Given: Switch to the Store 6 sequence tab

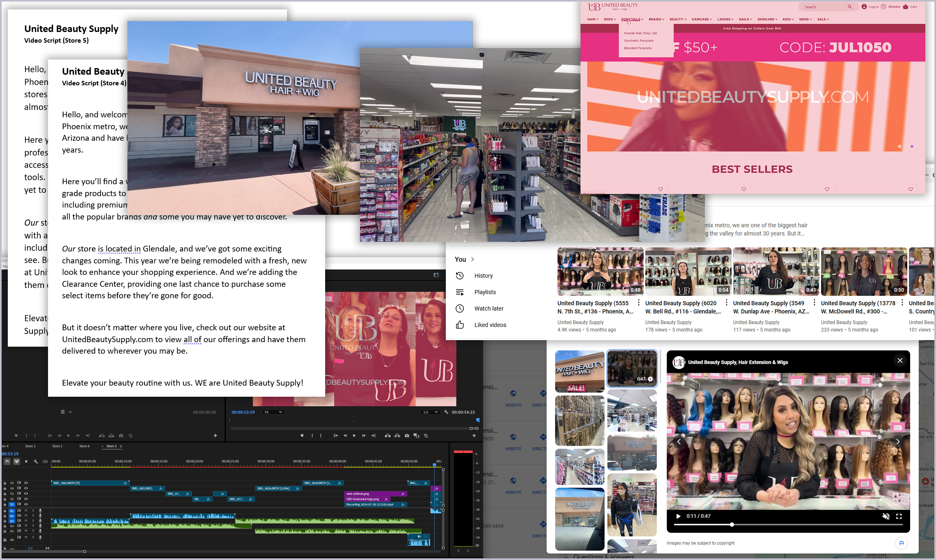Looking at the screenshot, I should click(x=84, y=446).
